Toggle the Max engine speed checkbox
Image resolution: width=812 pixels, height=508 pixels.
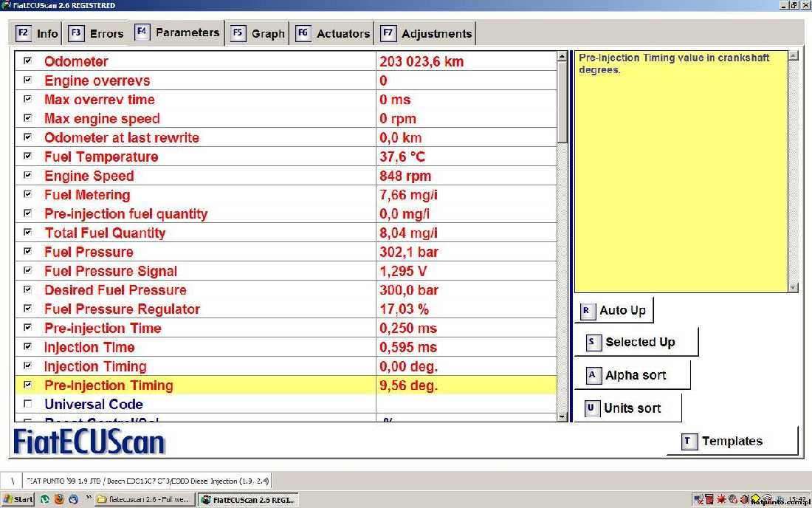point(28,118)
